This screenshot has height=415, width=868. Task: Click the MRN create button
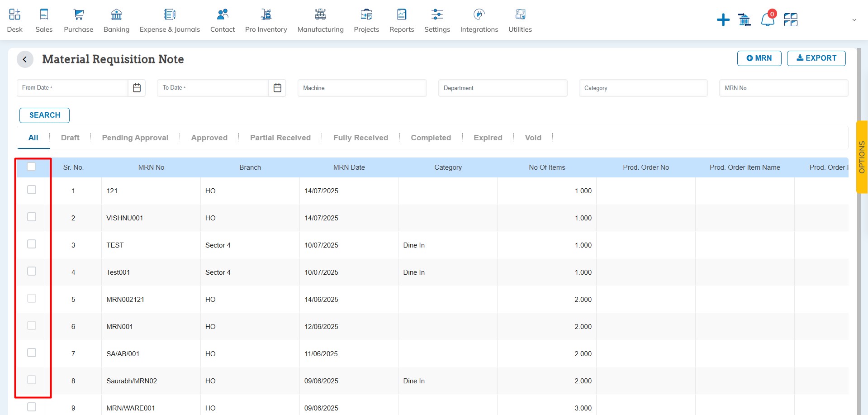coord(759,58)
